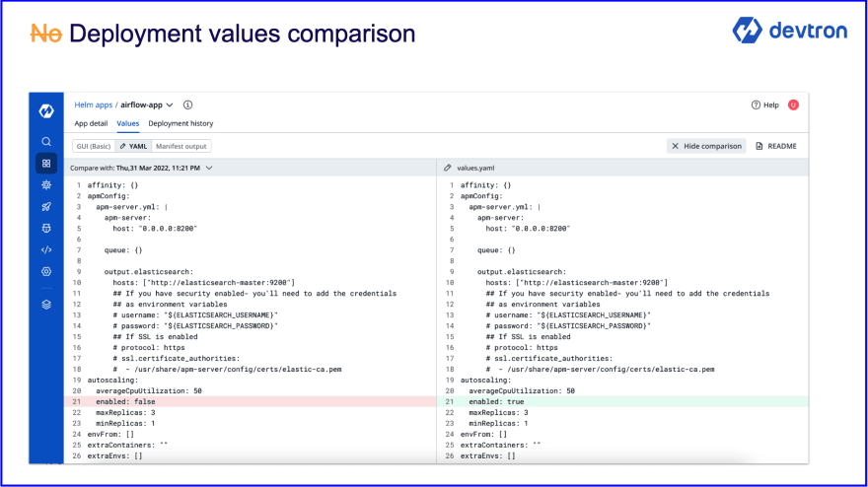
Task: Click Hide comparison button
Action: 706,146
